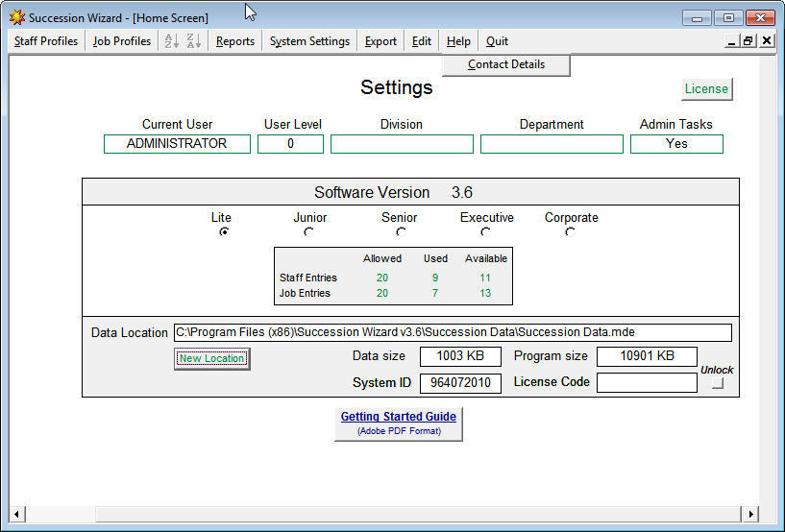785x532 pixels.
Task: Open the Reports menu
Action: coord(235,41)
